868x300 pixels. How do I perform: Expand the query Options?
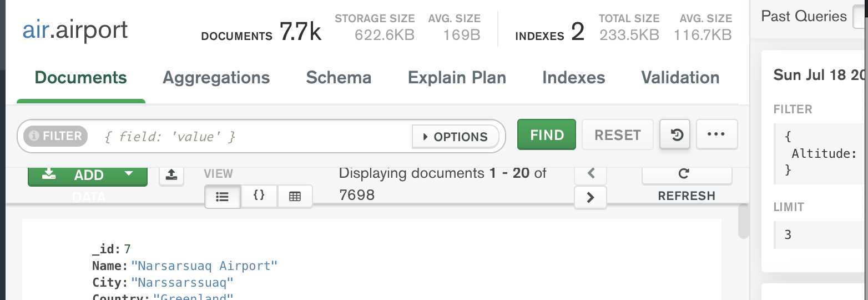point(455,137)
